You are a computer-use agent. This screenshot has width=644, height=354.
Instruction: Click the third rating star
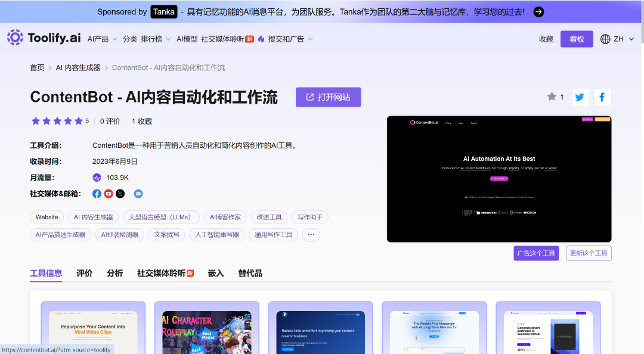pos(57,121)
